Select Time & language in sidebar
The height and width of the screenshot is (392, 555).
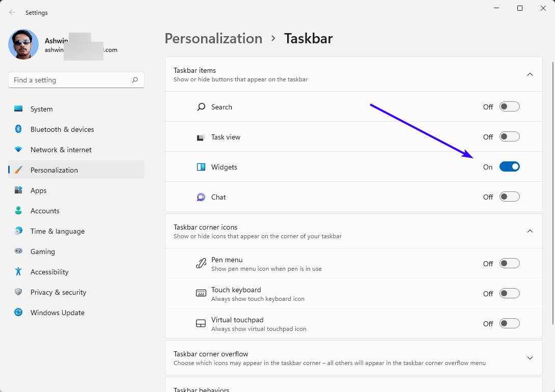coord(57,231)
